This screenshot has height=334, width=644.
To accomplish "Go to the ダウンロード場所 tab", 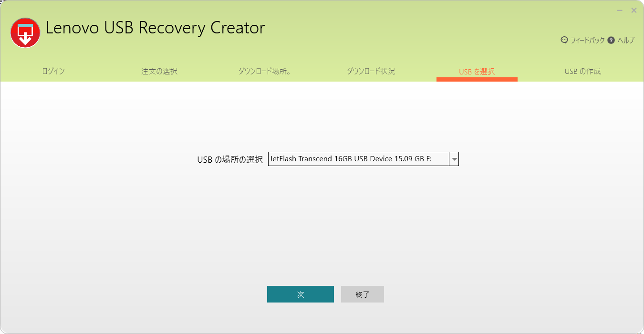I will pos(265,72).
